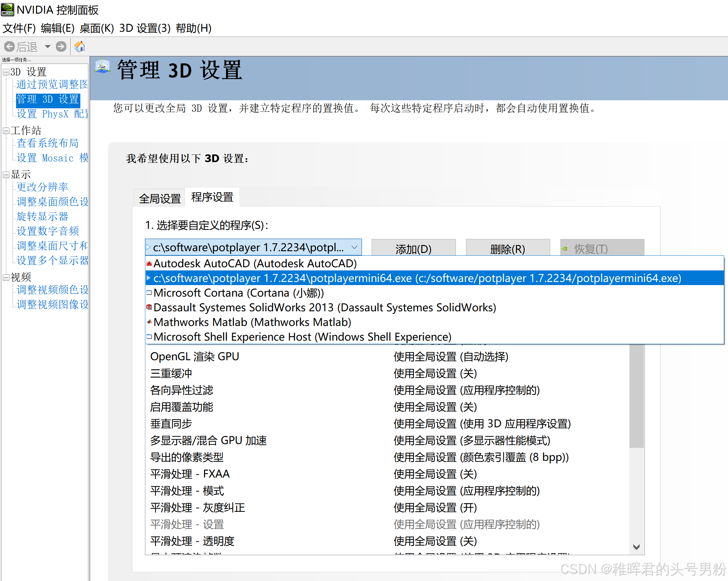Click the Home icon in toolbar
Viewport: 728px width, 581px height.
point(80,46)
